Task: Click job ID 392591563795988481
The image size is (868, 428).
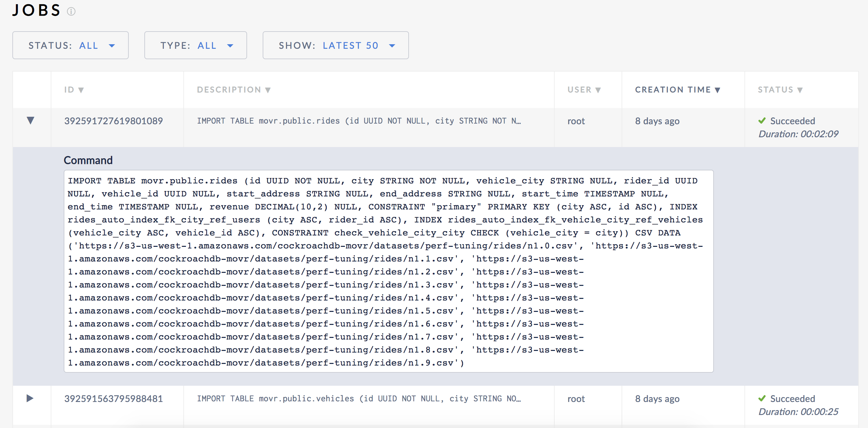Action: pos(113,399)
